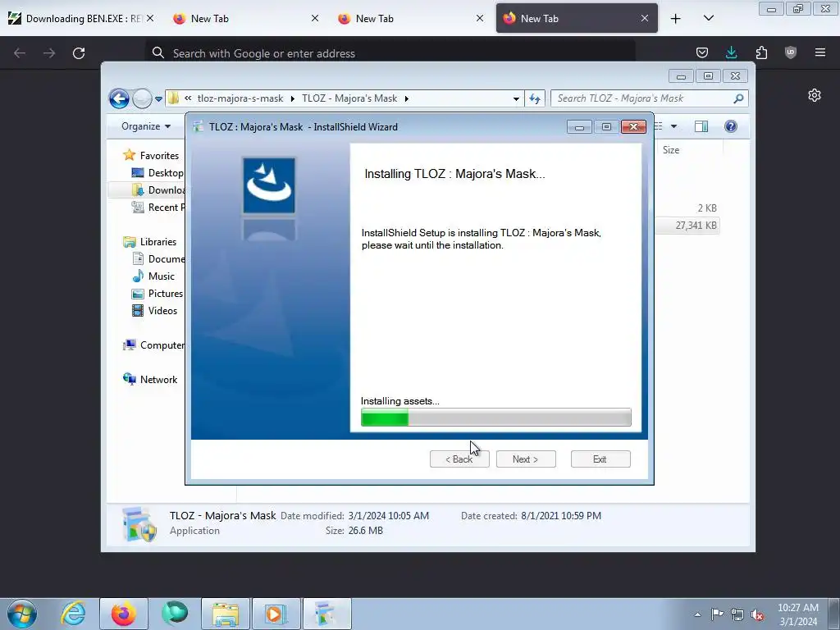Click the 27,341 KB file size cell
840x630 pixels.
tap(696, 226)
